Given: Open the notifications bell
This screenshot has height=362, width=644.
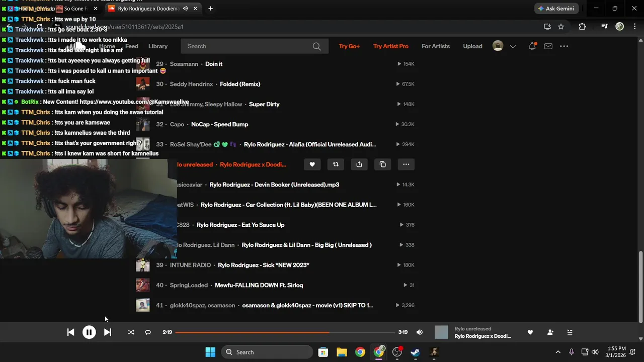Looking at the screenshot, I should point(532,46).
